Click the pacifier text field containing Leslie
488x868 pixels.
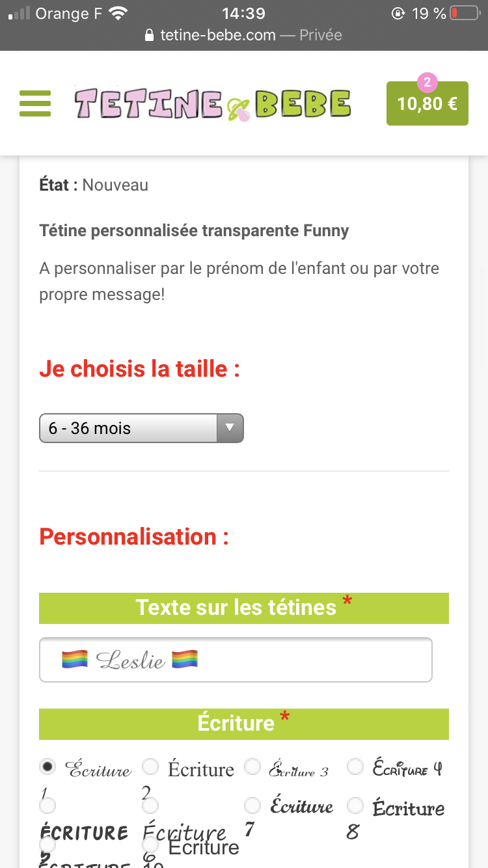tap(236, 660)
